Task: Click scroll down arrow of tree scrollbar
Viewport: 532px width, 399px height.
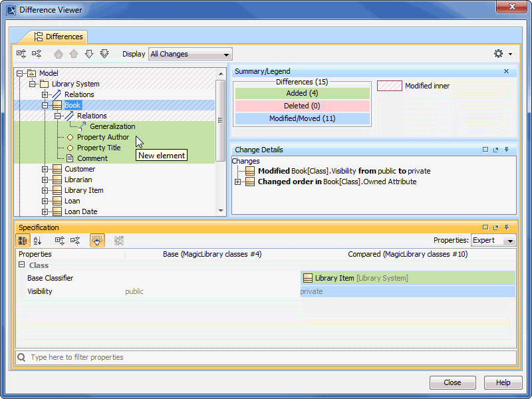Action: tap(221, 211)
